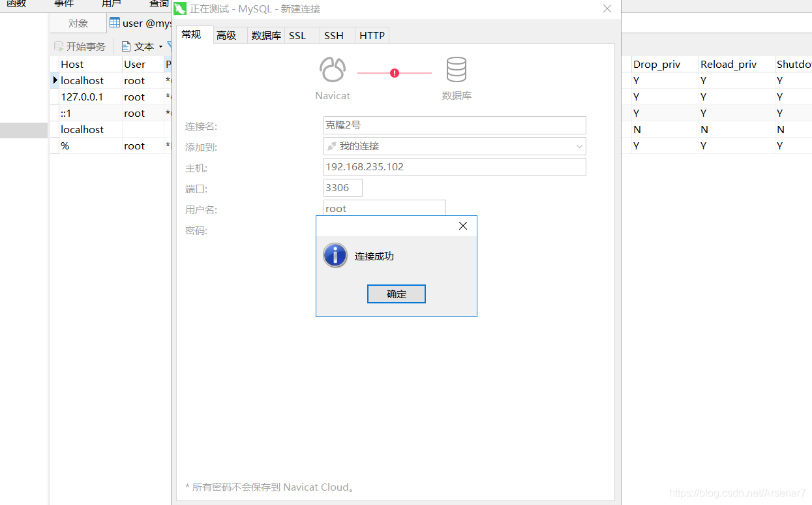This screenshot has width=812, height=505.
Task: Click the Reload_priv column header
Action: tap(736, 64)
